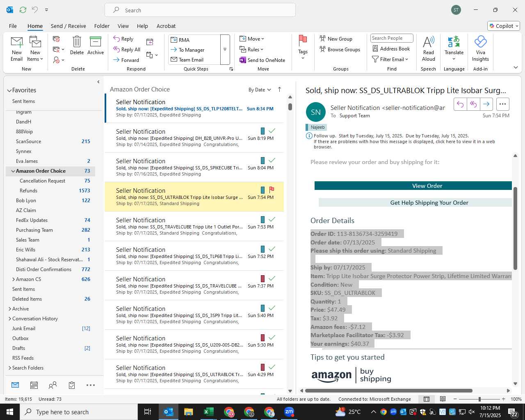Open more actions ellipsis in reading pane

(x=503, y=104)
